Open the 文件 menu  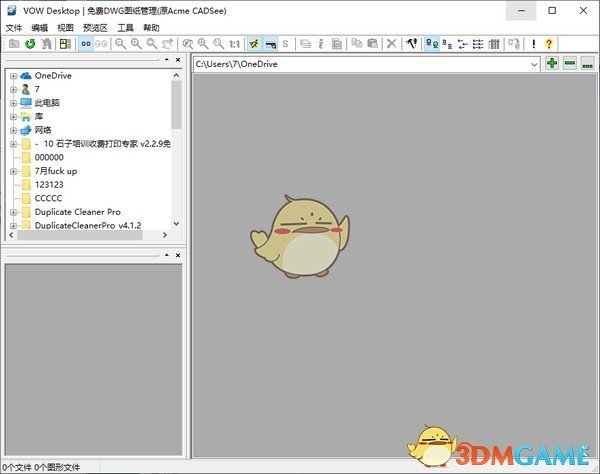[x=14, y=28]
